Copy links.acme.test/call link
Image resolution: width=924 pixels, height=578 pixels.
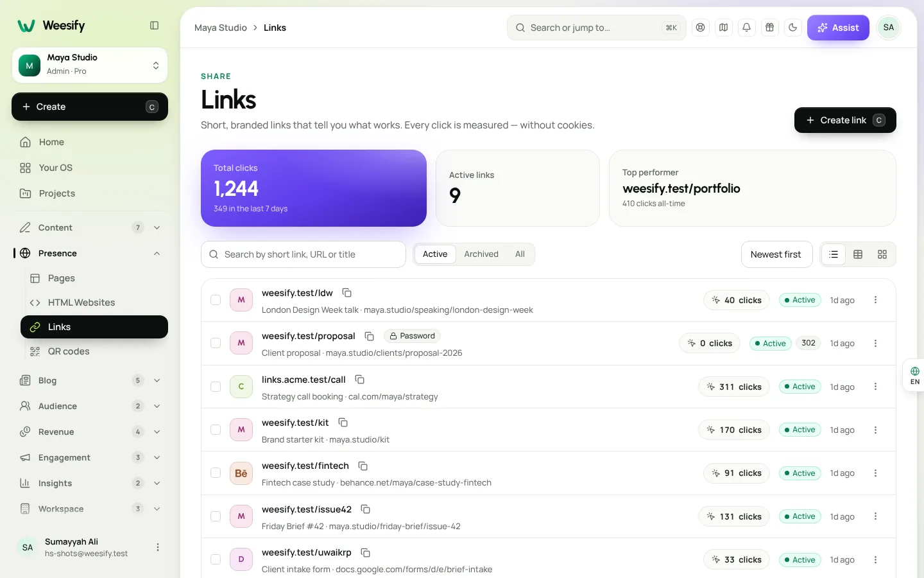tap(360, 380)
